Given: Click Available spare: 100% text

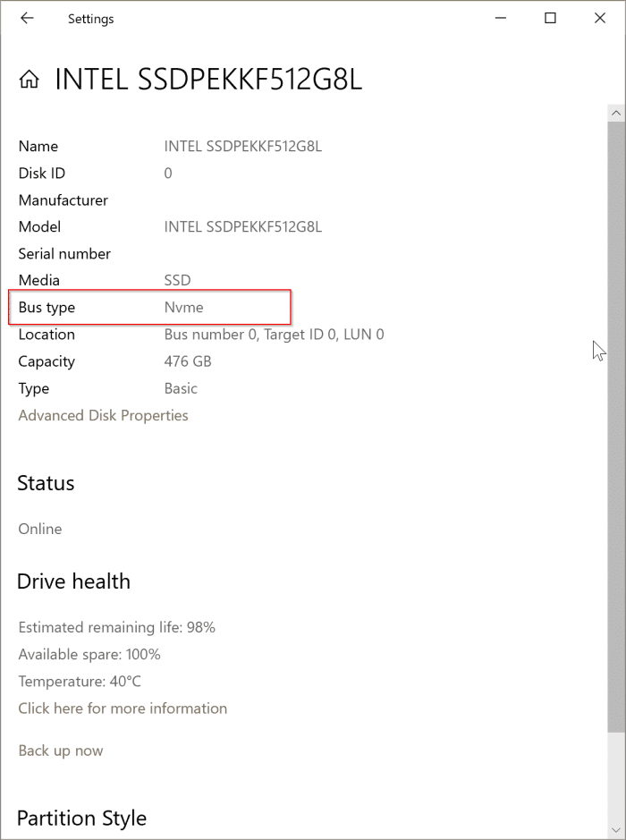Looking at the screenshot, I should pos(89,655).
